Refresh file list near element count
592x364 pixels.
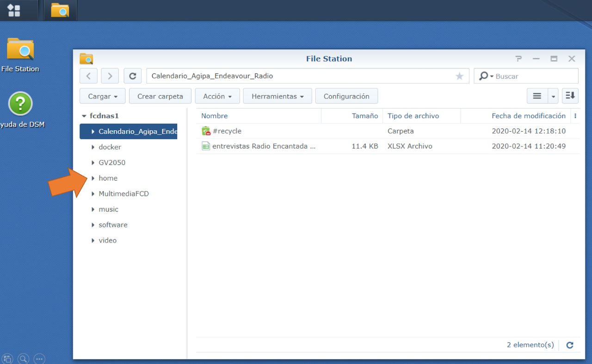pos(570,345)
